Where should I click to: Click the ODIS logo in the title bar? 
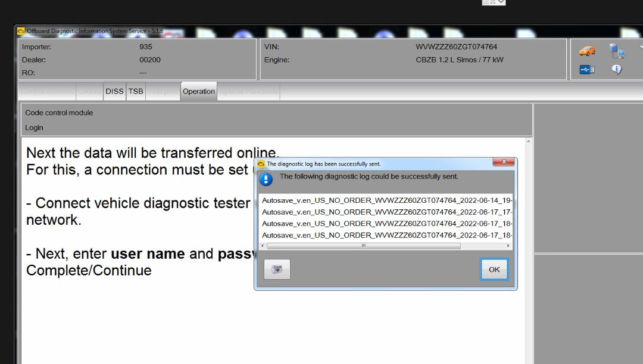click(x=22, y=30)
